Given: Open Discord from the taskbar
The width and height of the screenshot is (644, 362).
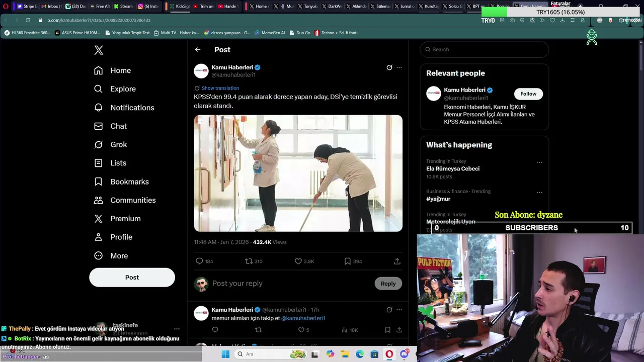Looking at the screenshot, I should (404, 354).
